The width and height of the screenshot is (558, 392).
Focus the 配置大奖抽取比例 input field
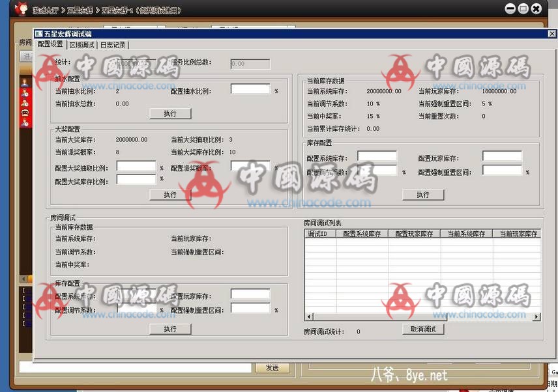coord(136,166)
